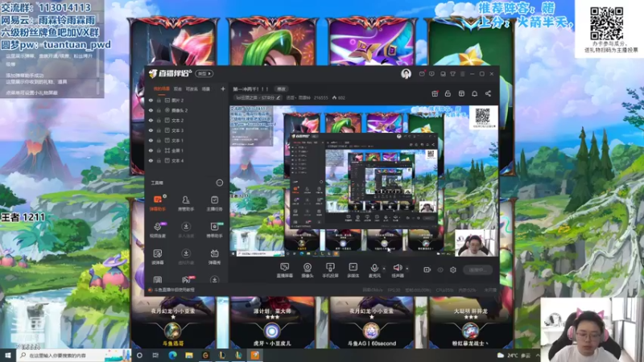Switch to the second scene tab

pyautogui.click(x=177, y=88)
